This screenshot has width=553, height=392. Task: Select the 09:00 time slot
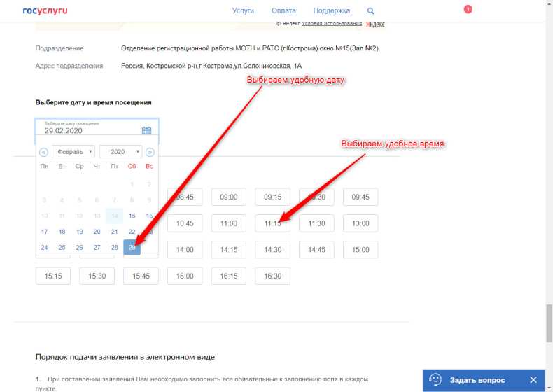tap(229, 197)
